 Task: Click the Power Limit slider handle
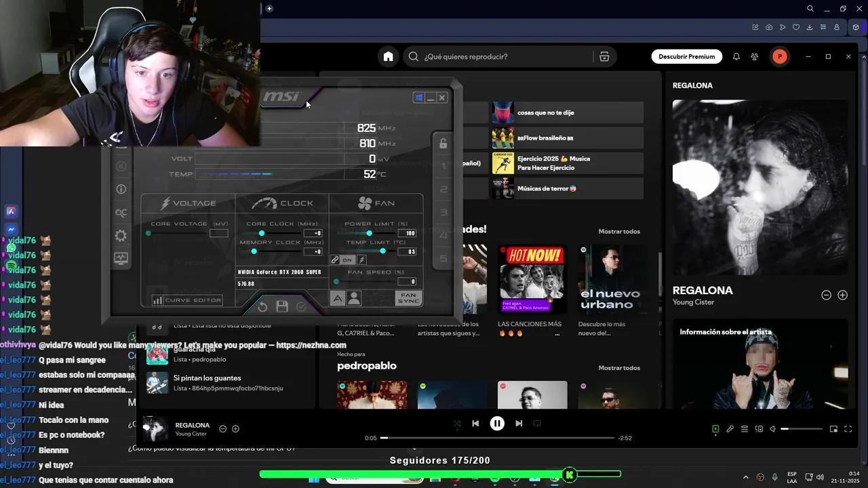tap(369, 233)
